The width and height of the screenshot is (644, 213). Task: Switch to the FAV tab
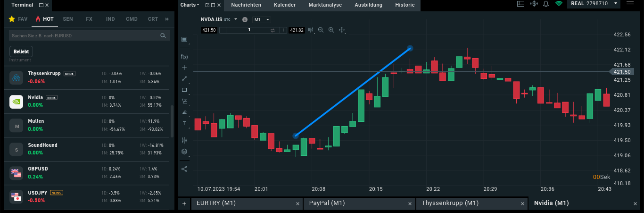pos(18,19)
